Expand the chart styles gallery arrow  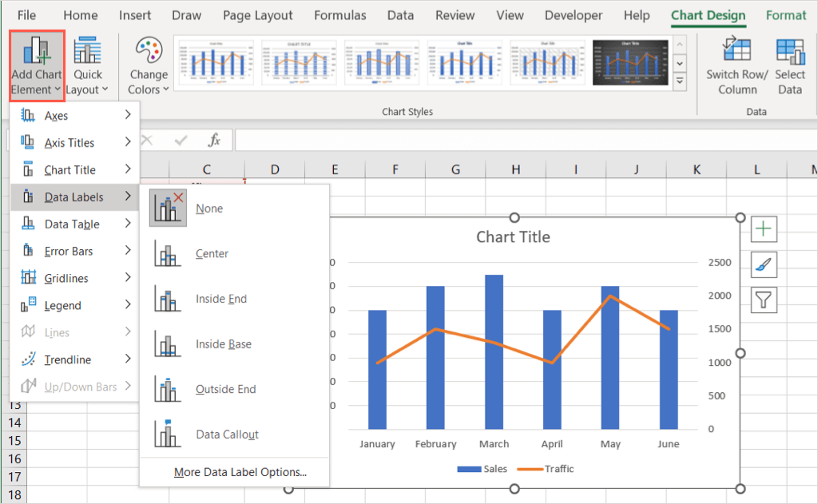(x=680, y=81)
